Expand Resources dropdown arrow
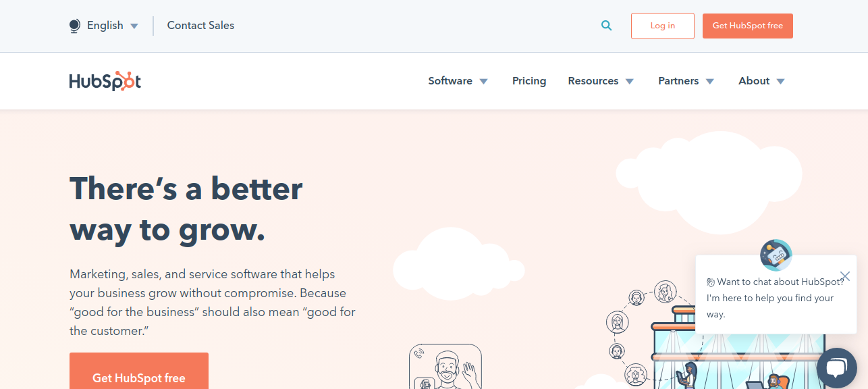The width and height of the screenshot is (868, 389). 630,82
